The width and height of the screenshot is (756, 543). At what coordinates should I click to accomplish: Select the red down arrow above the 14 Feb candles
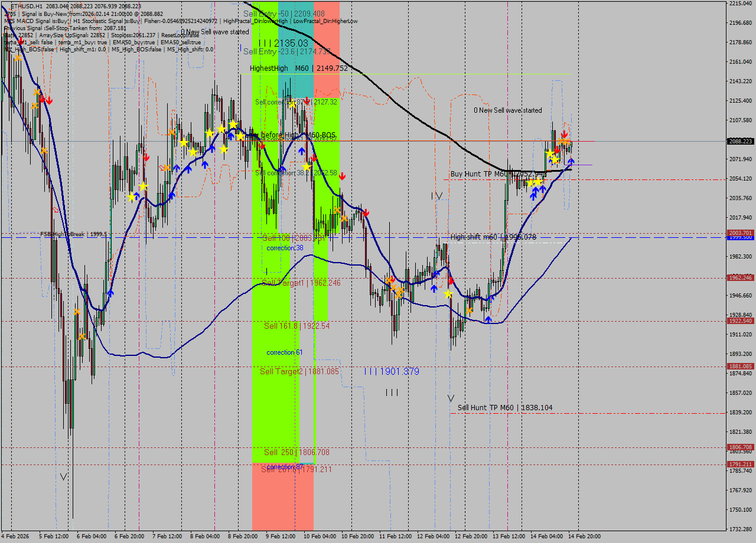(565, 134)
